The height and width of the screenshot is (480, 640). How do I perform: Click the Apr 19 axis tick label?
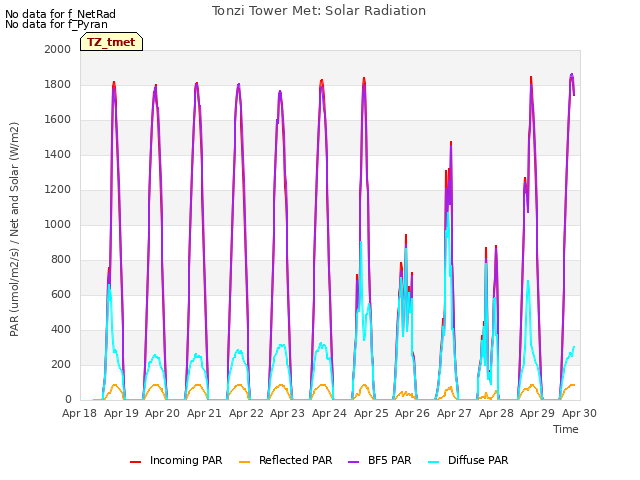point(121,413)
